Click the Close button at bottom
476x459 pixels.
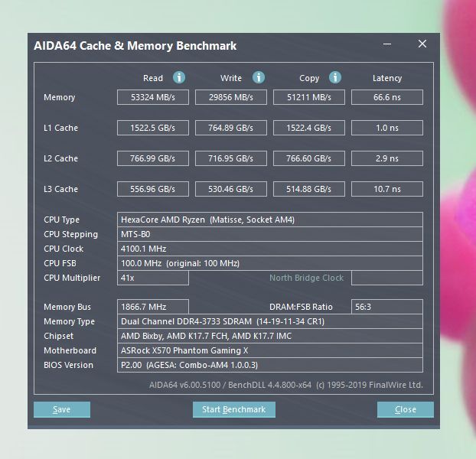click(406, 409)
